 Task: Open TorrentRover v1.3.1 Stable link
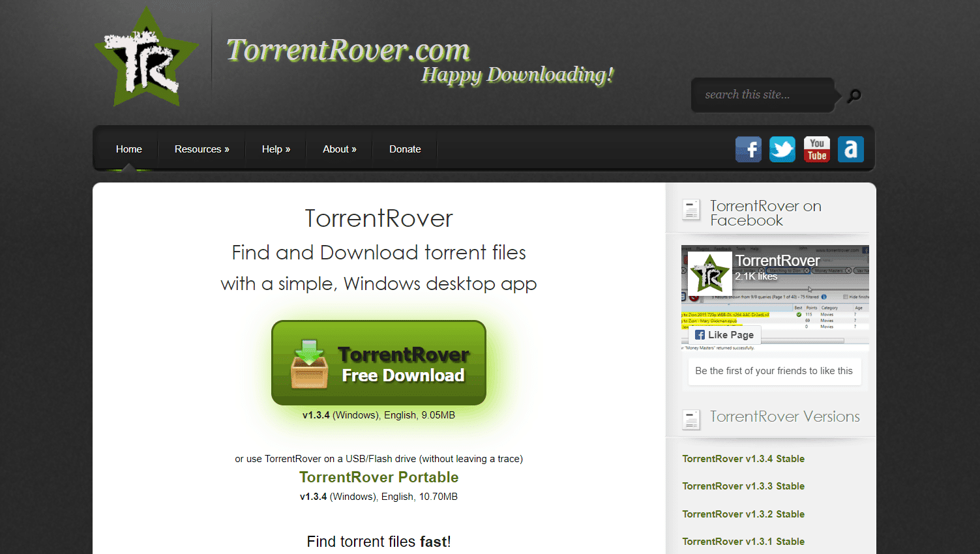click(x=743, y=542)
